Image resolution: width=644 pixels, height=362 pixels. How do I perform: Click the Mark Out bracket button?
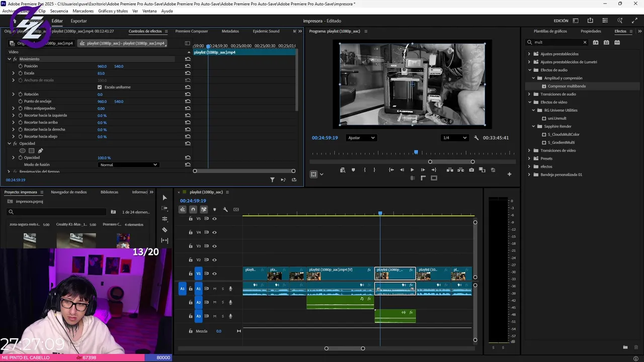click(374, 170)
